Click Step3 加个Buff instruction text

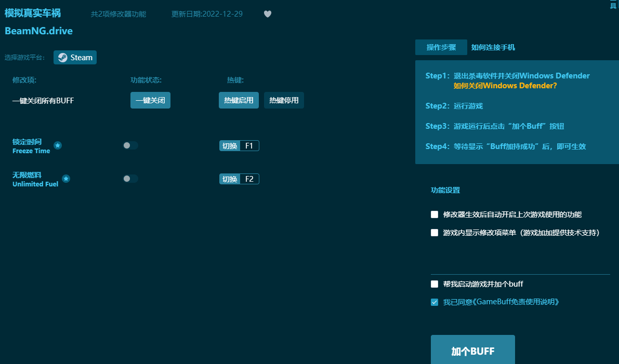tap(495, 126)
